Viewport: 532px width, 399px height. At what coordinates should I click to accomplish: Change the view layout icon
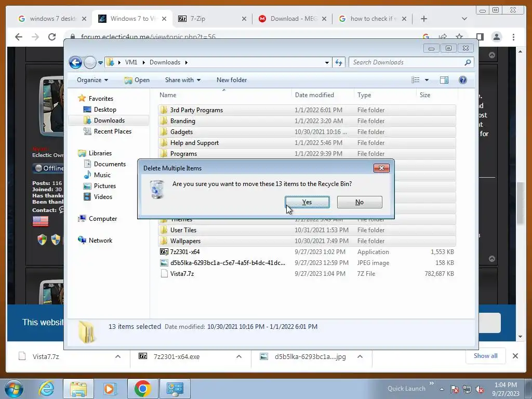pos(415,80)
